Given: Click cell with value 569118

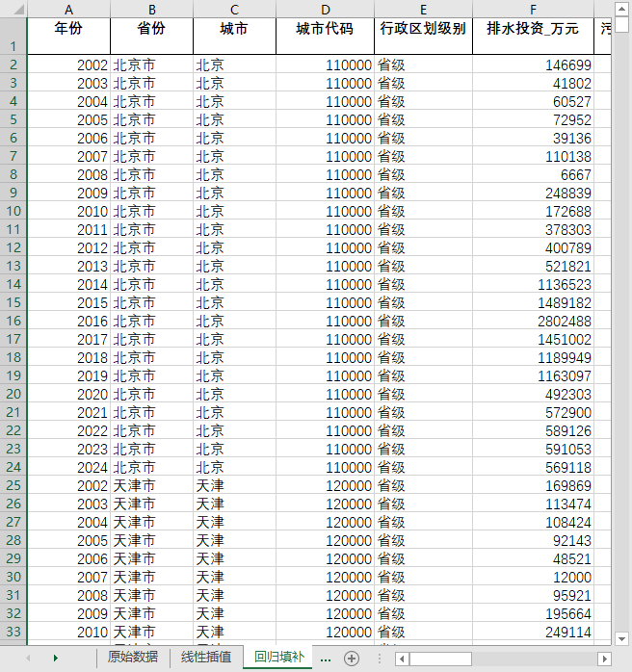Looking at the screenshot, I should [x=533, y=467].
